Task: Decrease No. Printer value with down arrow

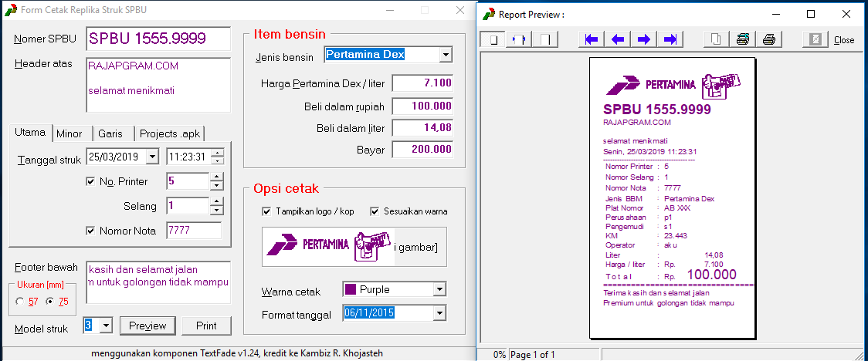Action: 216,186
